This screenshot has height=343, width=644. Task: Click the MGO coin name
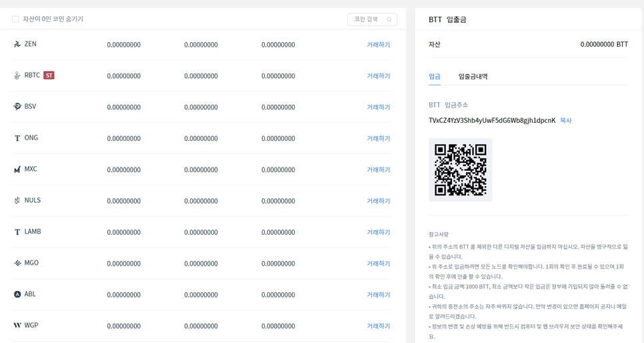click(31, 263)
